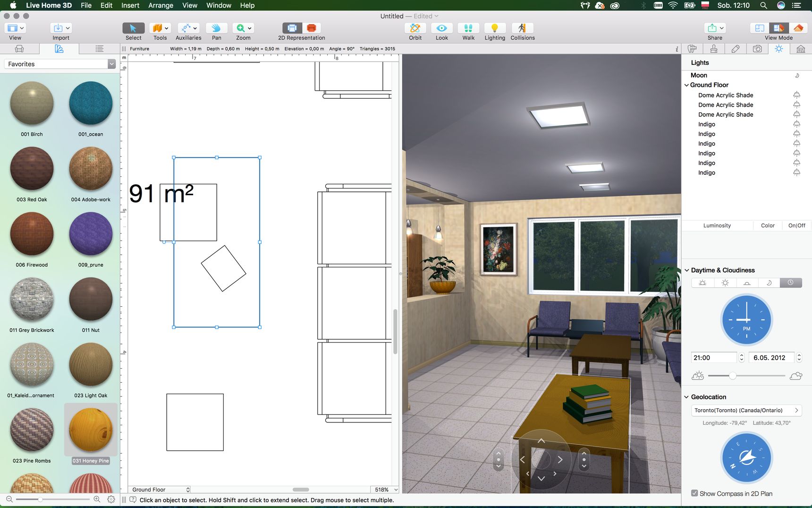
Task: Open the Favorites library dropdown
Action: tap(60, 64)
